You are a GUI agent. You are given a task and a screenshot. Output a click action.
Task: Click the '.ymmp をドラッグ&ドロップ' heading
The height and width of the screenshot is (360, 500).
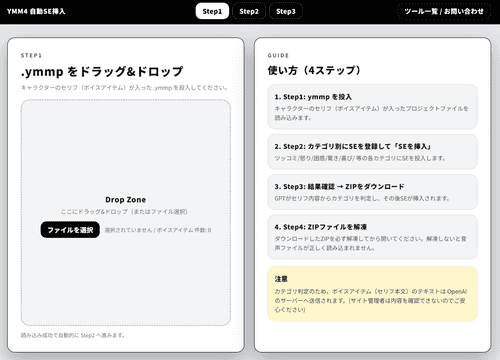(x=102, y=71)
